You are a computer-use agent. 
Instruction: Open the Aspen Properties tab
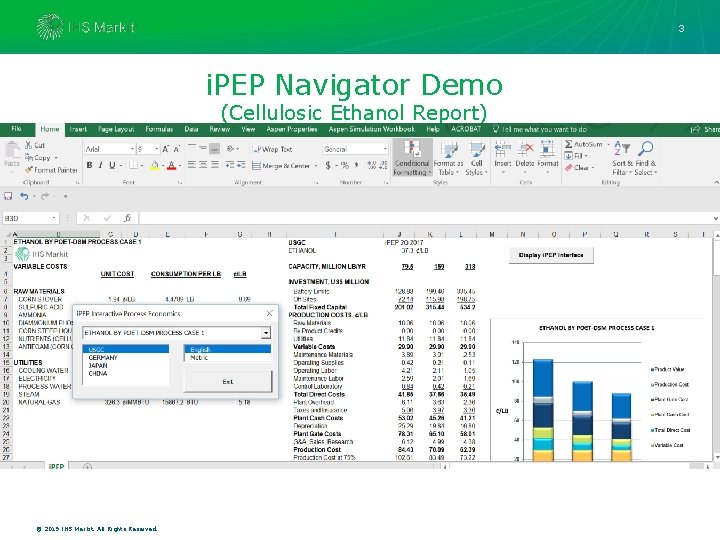(292, 129)
